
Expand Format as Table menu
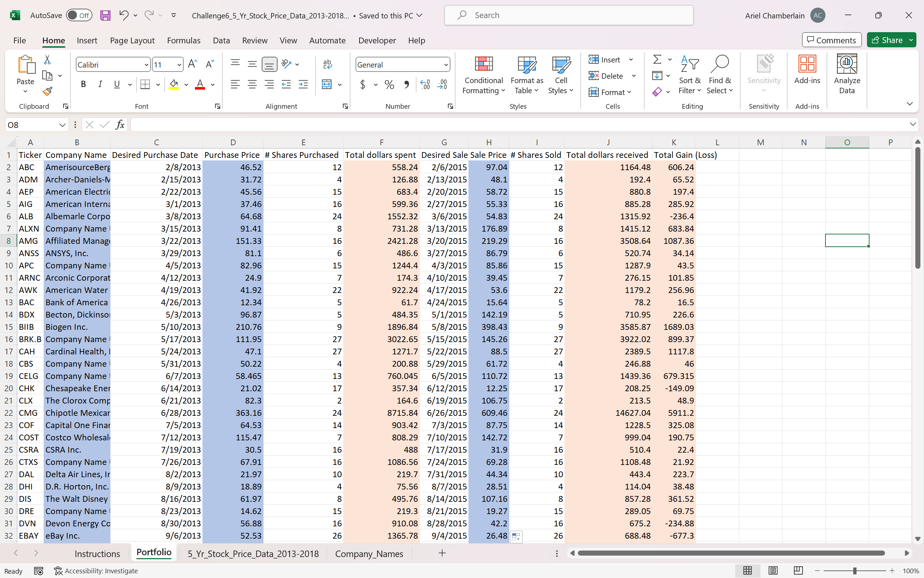point(527,75)
